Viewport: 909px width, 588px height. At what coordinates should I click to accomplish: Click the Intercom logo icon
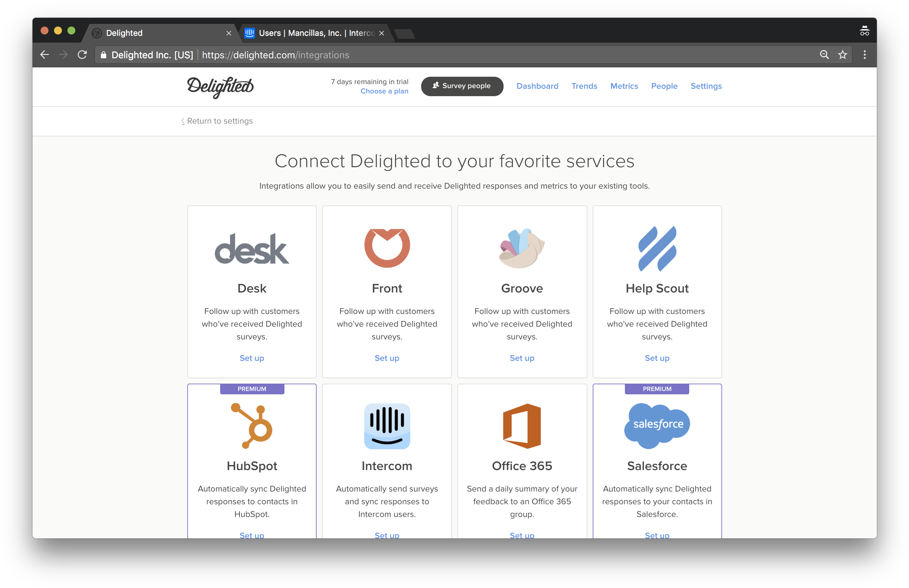point(387,426)
